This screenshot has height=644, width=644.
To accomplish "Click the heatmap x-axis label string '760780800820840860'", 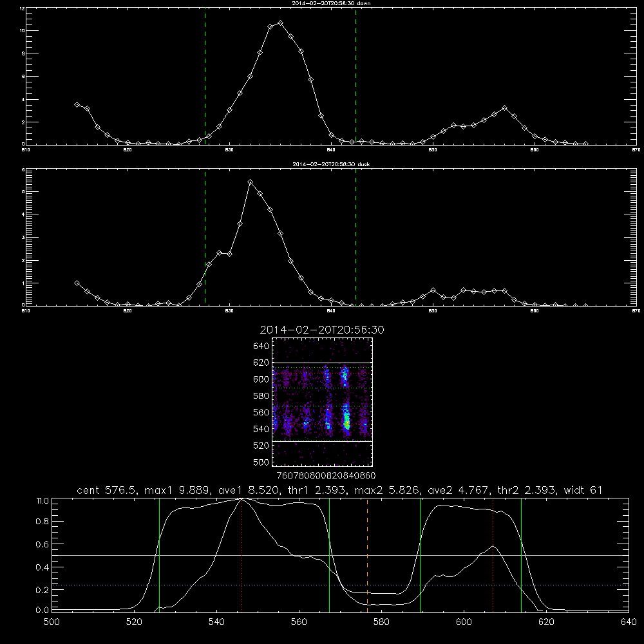I will point(327,475).
